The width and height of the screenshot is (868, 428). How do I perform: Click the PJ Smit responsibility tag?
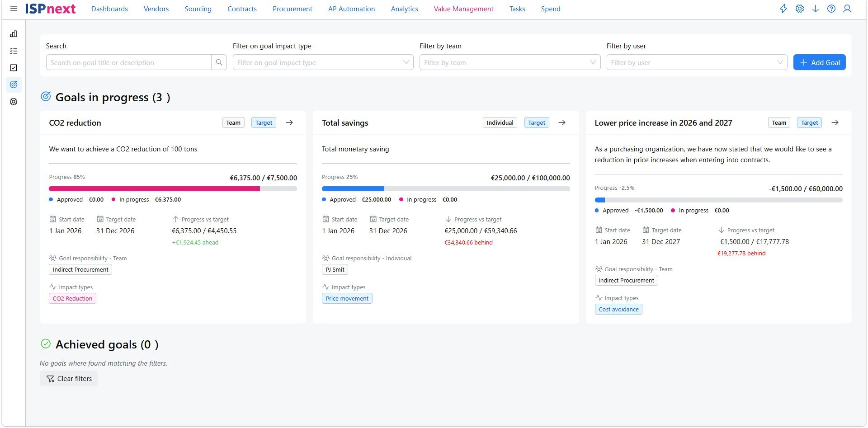tap(335, 269)
